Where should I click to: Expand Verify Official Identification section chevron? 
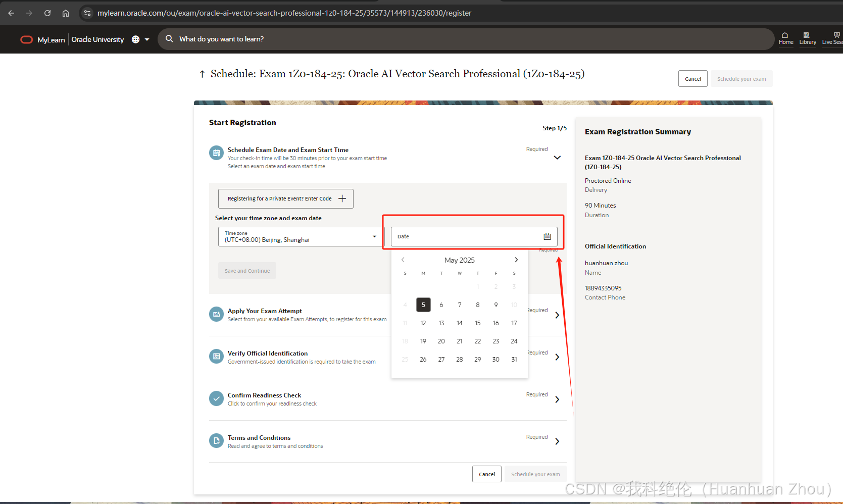[x=557, y=357]
